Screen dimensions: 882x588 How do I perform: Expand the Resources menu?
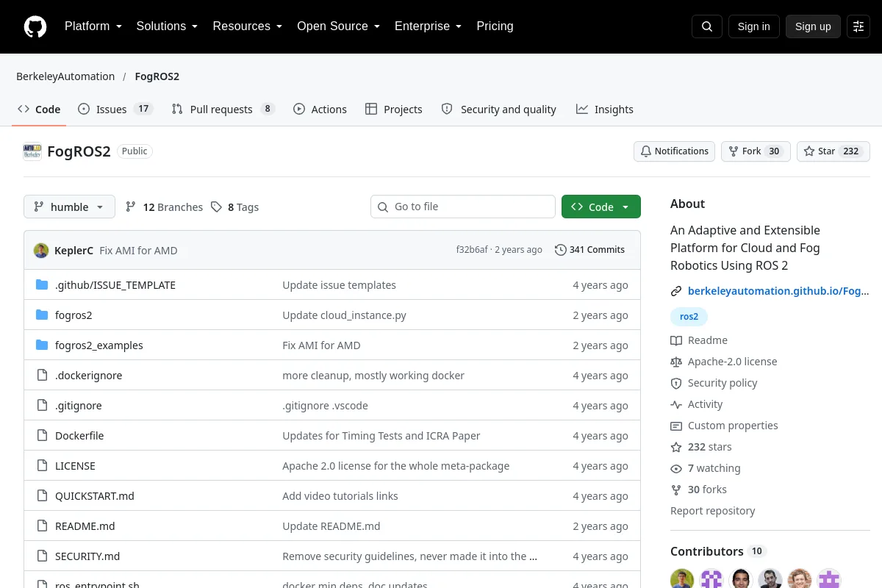(x=248, y=26)
